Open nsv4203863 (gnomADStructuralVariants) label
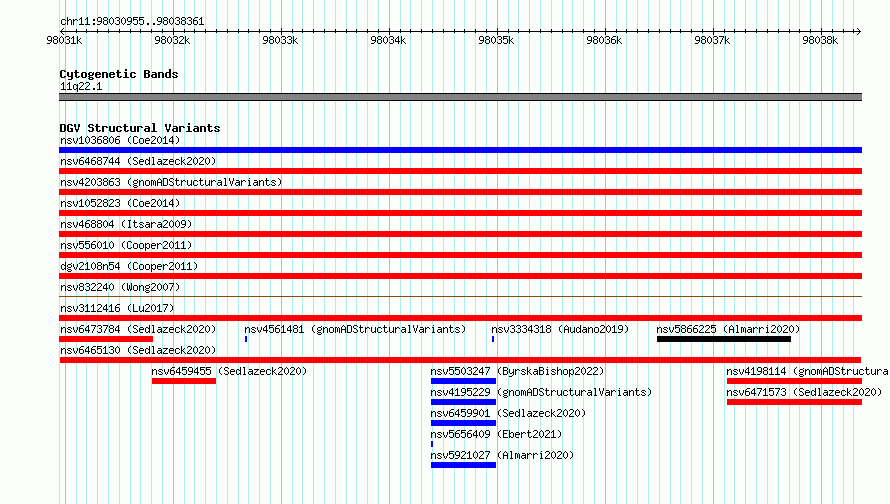 coord(171,182)
